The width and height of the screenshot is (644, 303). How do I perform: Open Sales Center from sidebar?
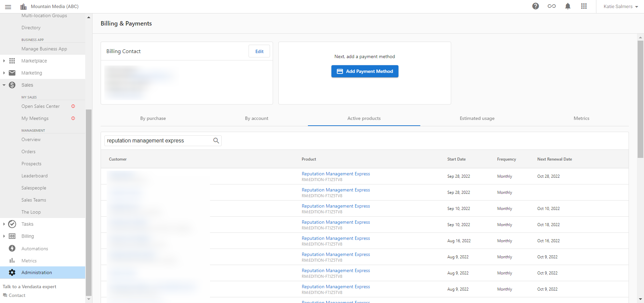click(x=41, y=106)
